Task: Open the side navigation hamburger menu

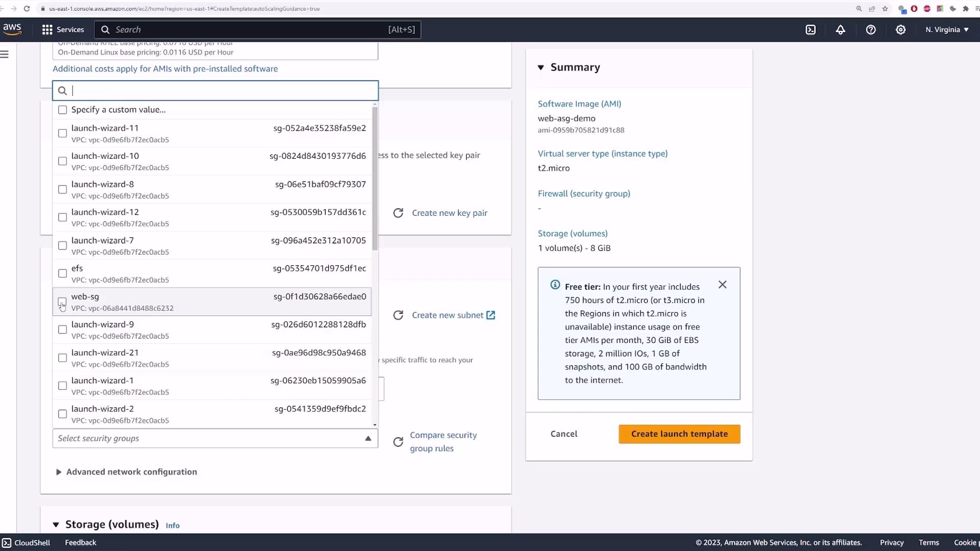Action: point(5,54)
